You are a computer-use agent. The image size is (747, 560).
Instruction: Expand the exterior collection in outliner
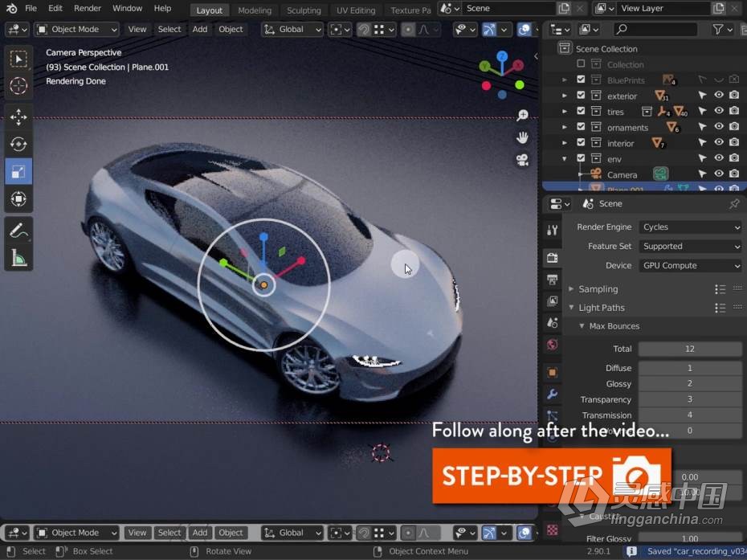[565, 96]
